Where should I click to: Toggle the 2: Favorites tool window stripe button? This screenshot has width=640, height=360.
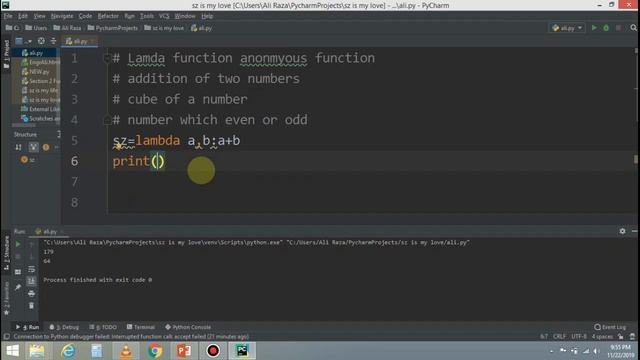coord(6,298)
